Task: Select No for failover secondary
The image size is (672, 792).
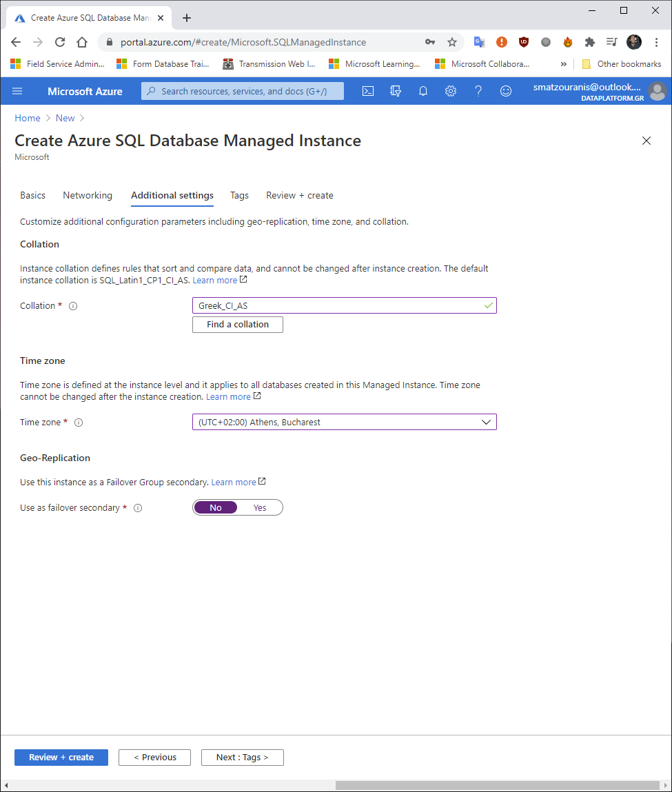Action: (x=215, y=507)
